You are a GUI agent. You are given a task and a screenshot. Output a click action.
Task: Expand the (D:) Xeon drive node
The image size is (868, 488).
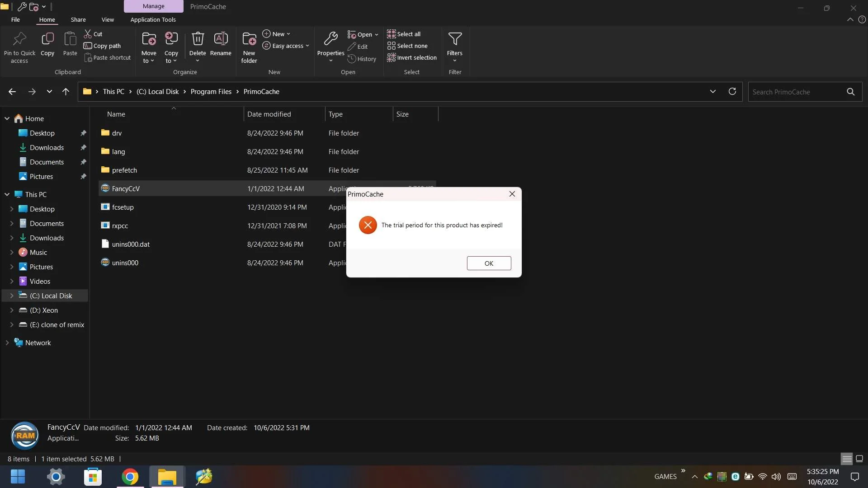(x=12, y=310)
